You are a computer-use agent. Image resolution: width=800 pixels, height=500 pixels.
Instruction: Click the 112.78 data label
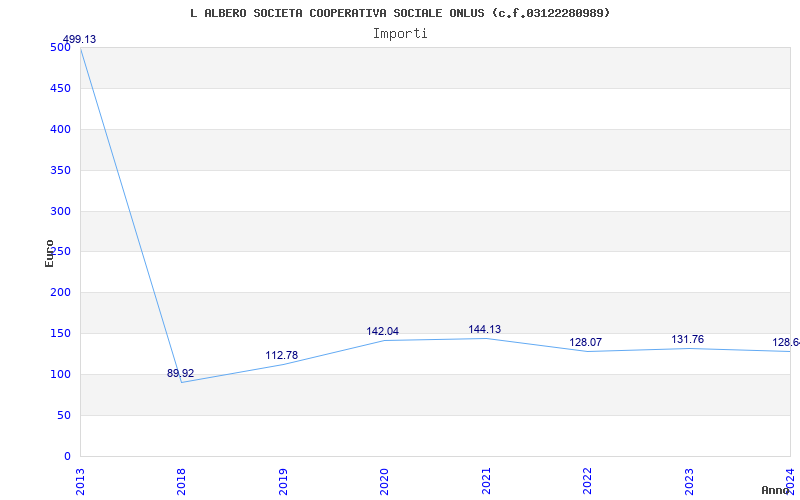(x=282, y=356)
